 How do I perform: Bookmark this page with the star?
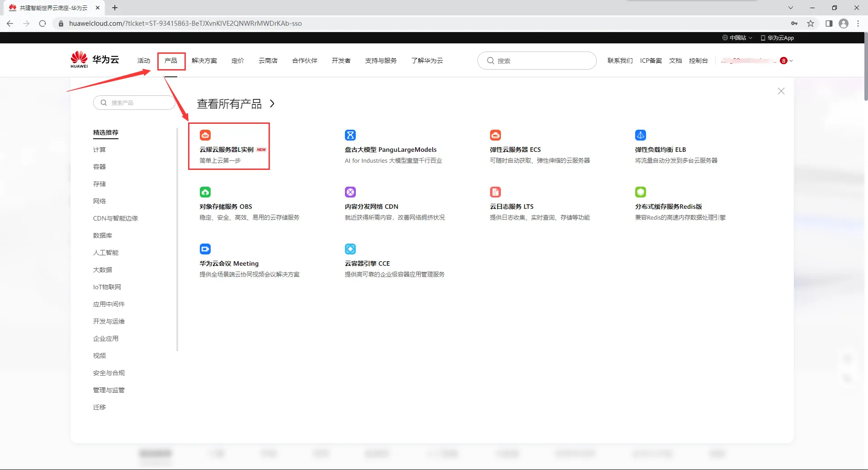(x=811, y=23)
